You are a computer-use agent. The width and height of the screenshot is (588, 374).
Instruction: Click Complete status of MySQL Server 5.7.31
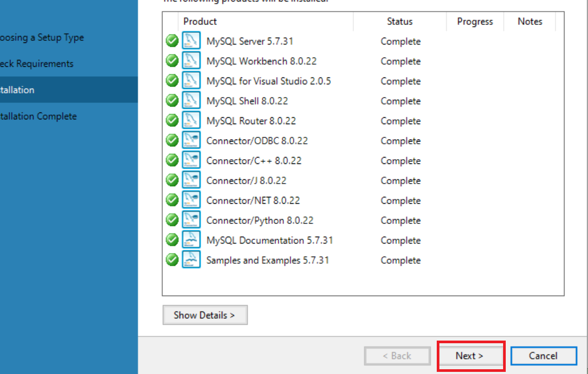(x=401, y=41)
